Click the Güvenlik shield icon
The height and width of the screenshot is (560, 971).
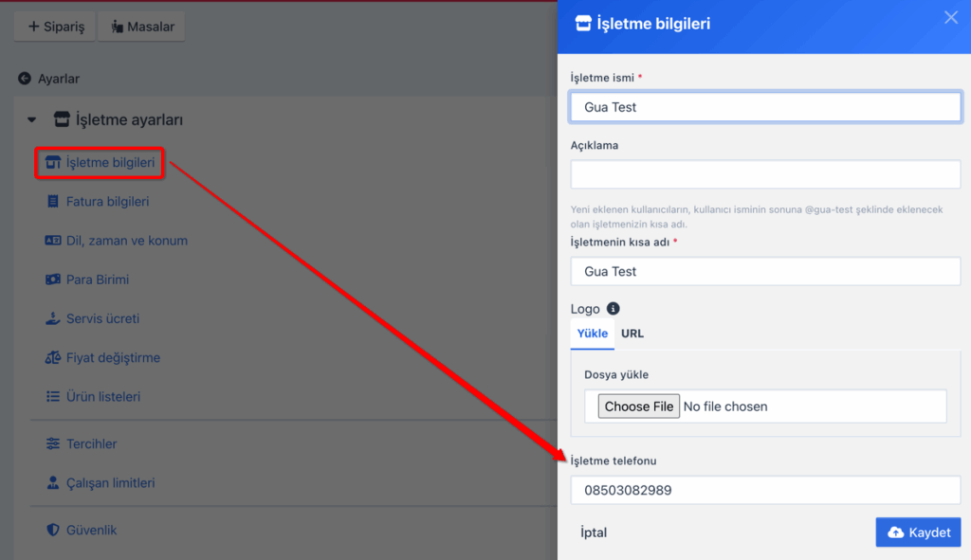[x=53, y=531]
